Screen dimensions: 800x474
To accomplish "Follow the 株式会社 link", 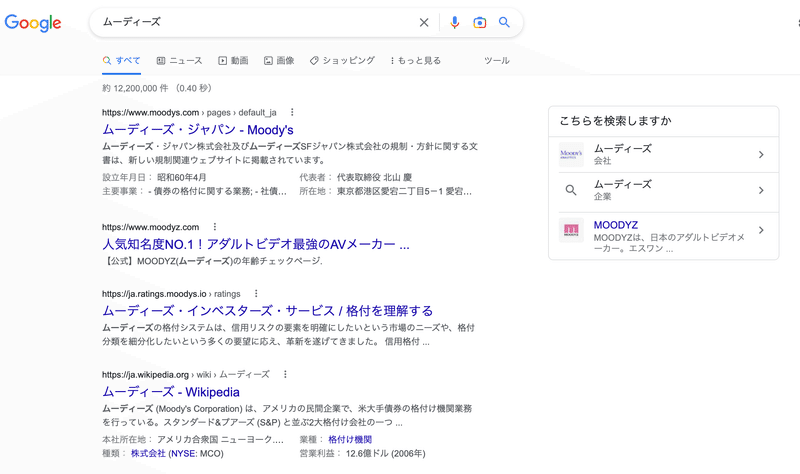I will [x=148, y=453].
